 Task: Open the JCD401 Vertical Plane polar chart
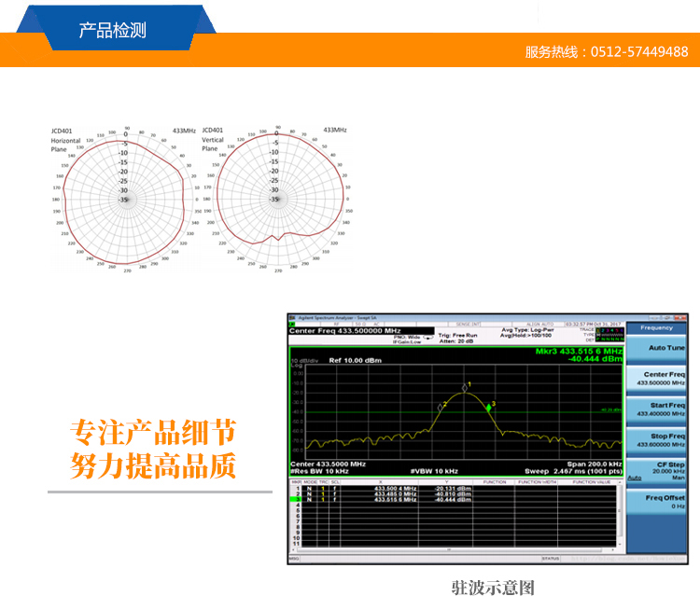point(276,197)
